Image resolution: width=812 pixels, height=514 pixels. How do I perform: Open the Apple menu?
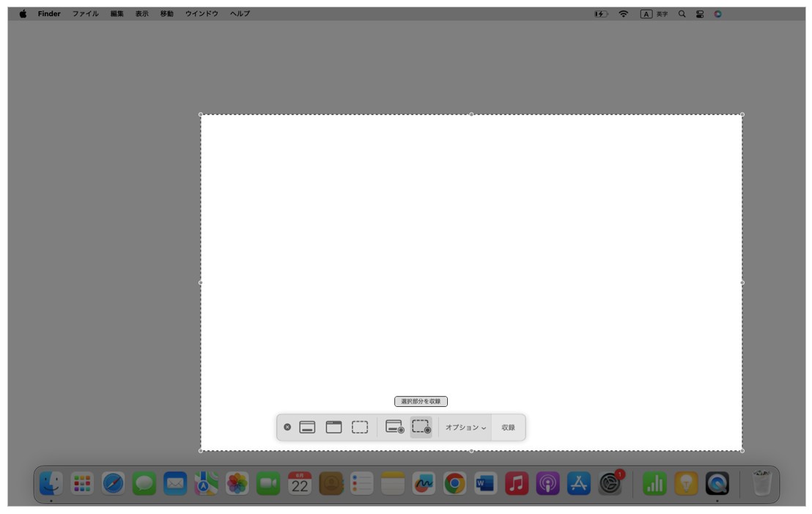[23, 14]
